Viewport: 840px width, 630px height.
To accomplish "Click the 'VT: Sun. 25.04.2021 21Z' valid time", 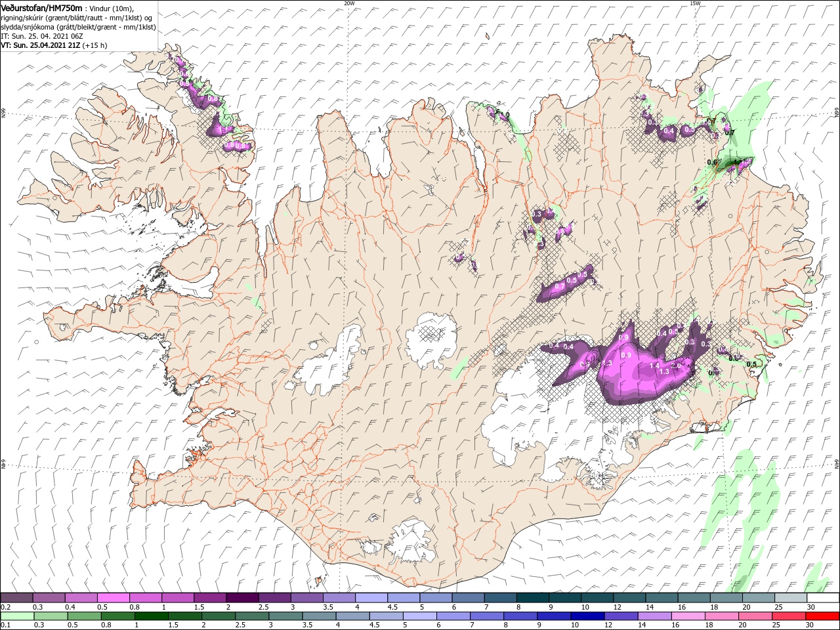I will [40, 45].
